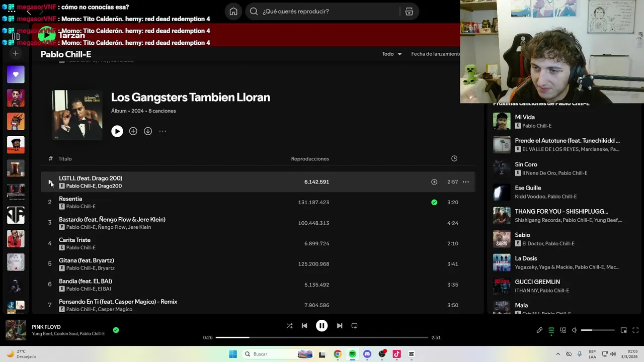Skip to the previous track

[304, 326]
